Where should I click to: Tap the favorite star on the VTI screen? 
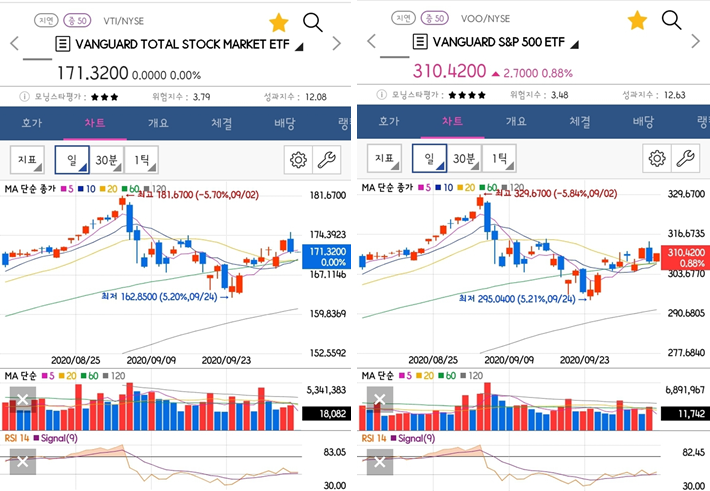[x=278, y=23]
